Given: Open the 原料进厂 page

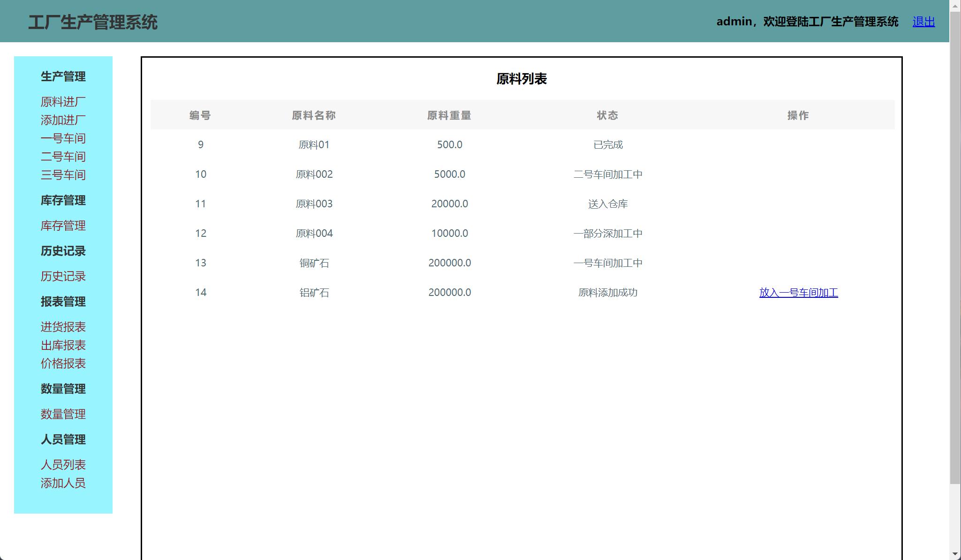Looking at the screenshot, I should pos(63,101).
